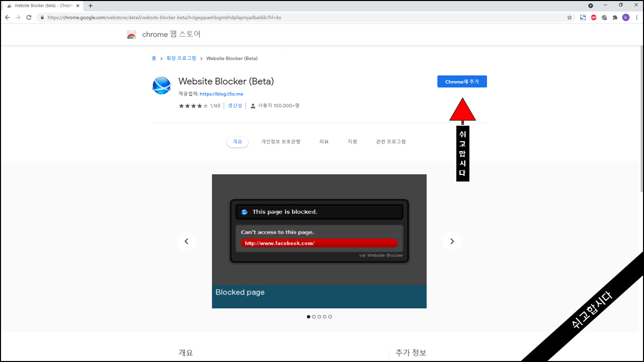Click the film reel extension icon
This screenshot has height=362, width=644.
(604, 17)
